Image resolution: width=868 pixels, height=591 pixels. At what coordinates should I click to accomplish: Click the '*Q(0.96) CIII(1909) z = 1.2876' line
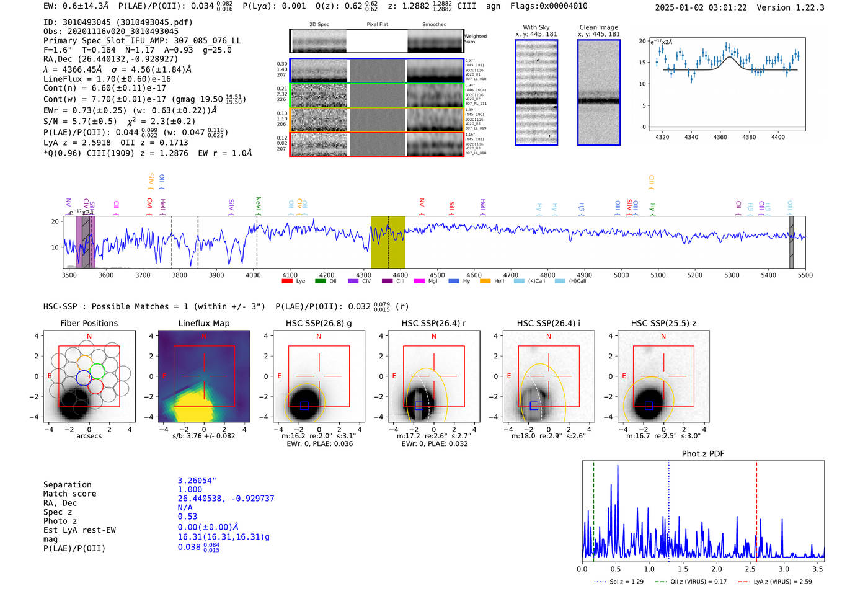[116, 153]
